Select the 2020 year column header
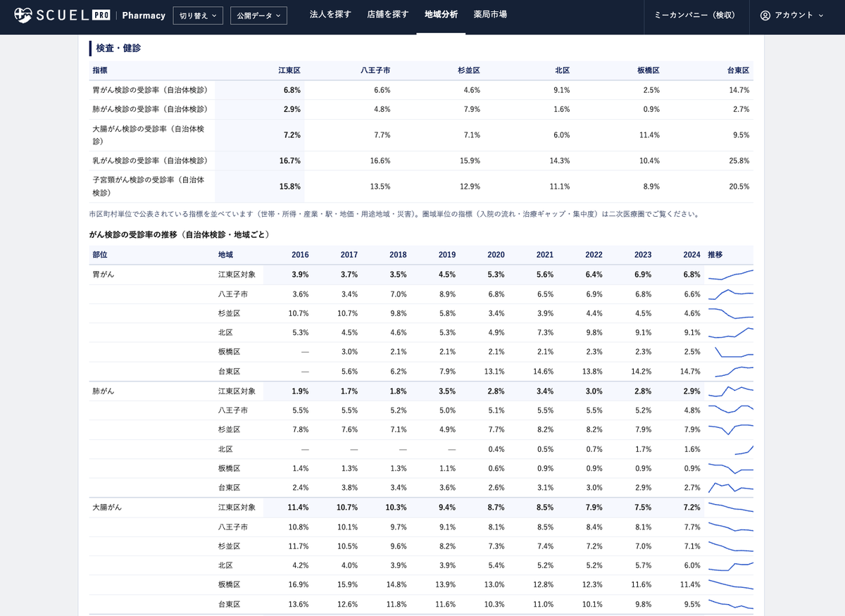Screen dimensions: 845x616 click(x=496, y=255)
